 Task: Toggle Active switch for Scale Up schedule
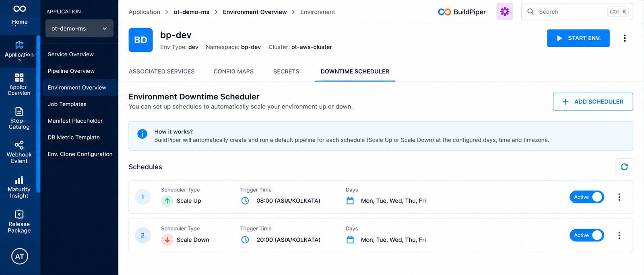pyautogui.click(x=586, y=197)
